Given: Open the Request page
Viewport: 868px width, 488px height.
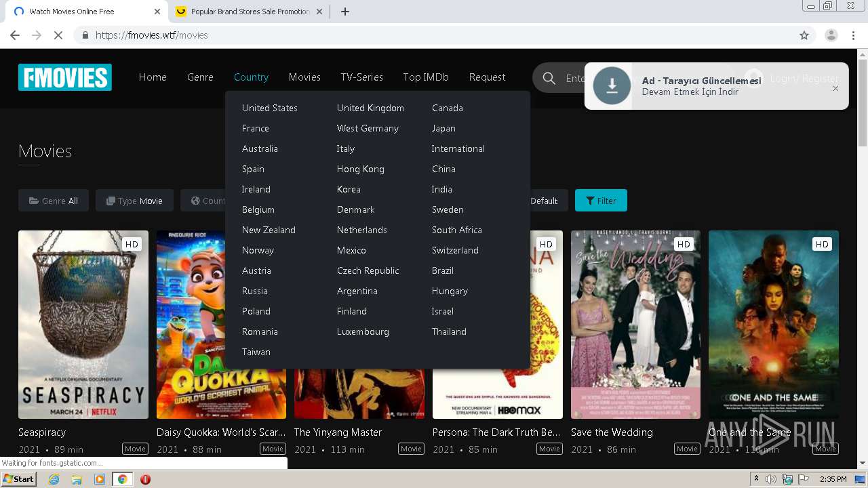Looking at the screenshot, I should click(x=487, y=77).
